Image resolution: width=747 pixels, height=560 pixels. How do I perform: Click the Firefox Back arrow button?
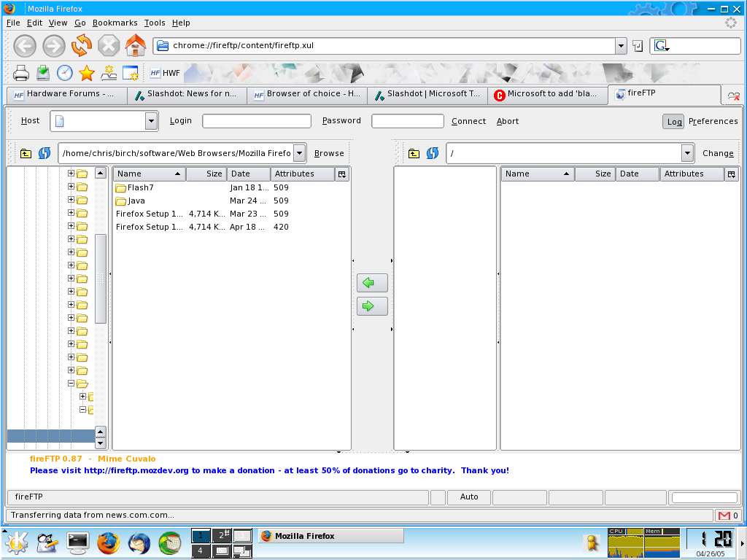pos(25,46)
